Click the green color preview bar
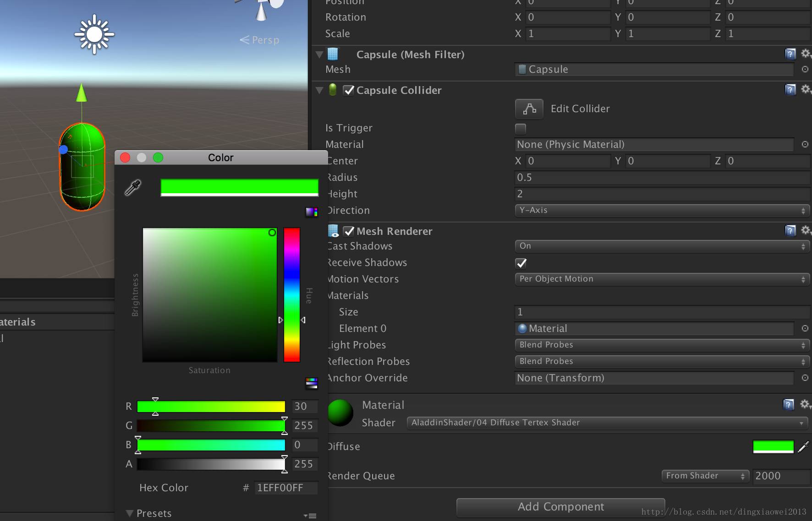The image size is (812, 521). pyautogui.click(x=240, y=188)
